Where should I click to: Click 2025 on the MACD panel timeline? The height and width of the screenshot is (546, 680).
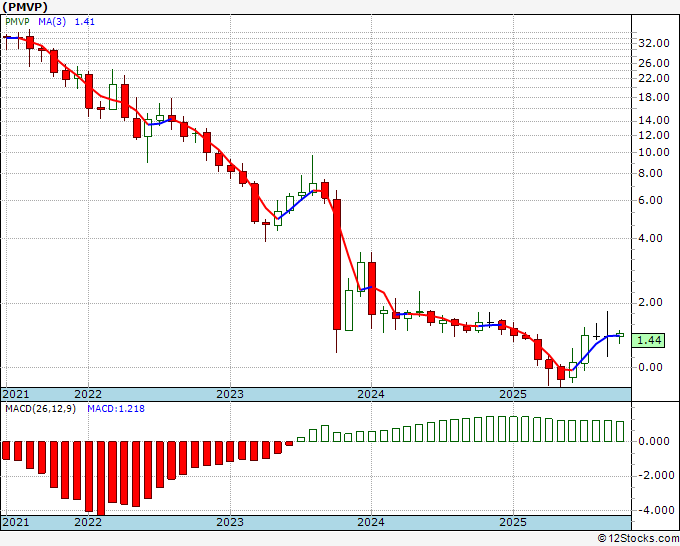click(x=513, y=522)
